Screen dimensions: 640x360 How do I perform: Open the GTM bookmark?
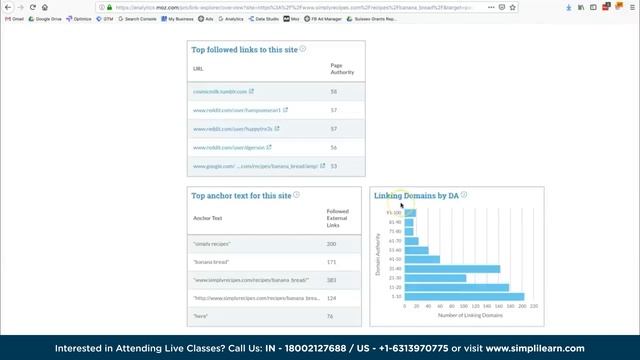coord(105,19)
